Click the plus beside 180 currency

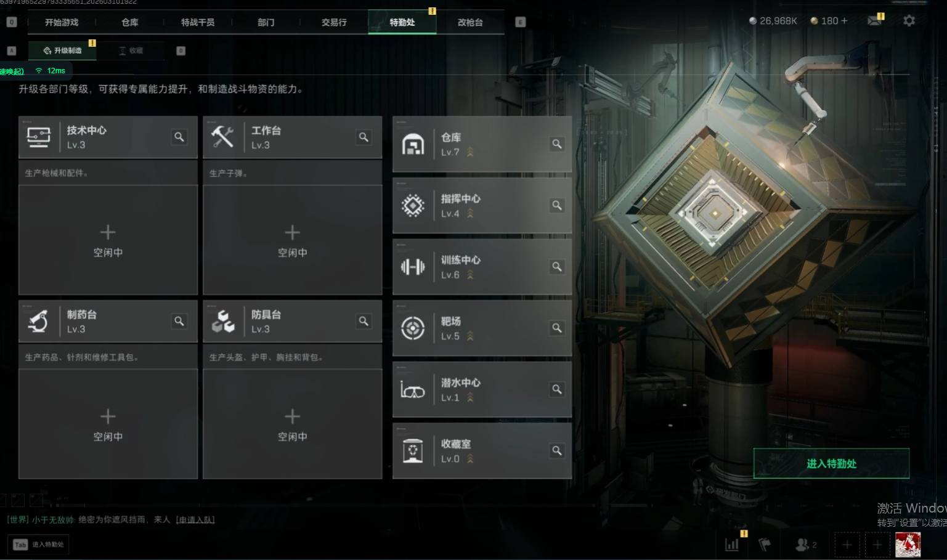pyautogui.click(x=844, y=21)
